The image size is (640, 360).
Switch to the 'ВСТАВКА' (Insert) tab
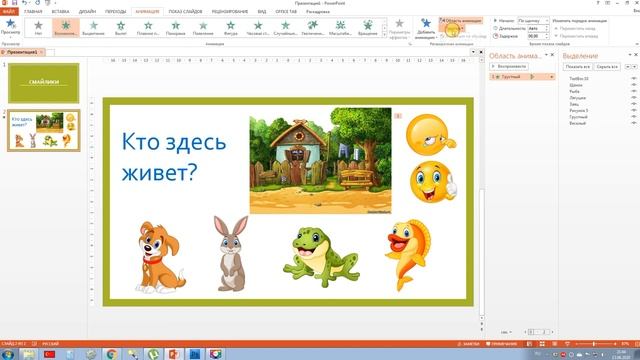pyautogui.click(x=60, y=11)
